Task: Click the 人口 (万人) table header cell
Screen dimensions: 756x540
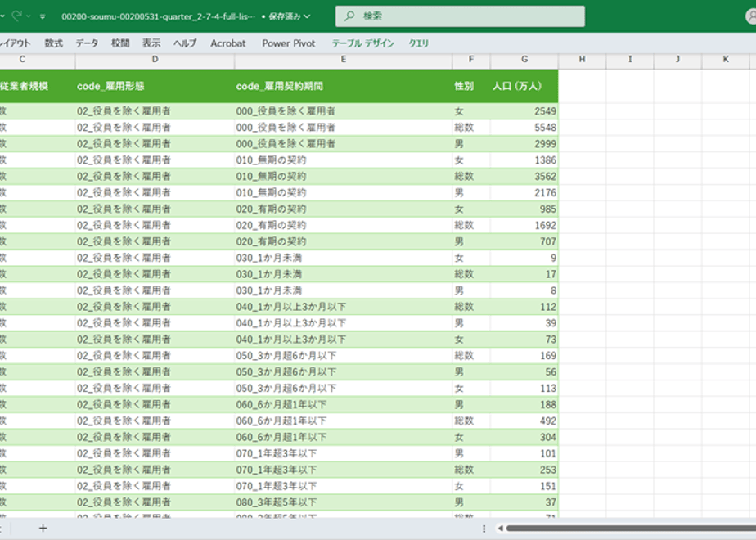Action: click(x=524, y=86)
